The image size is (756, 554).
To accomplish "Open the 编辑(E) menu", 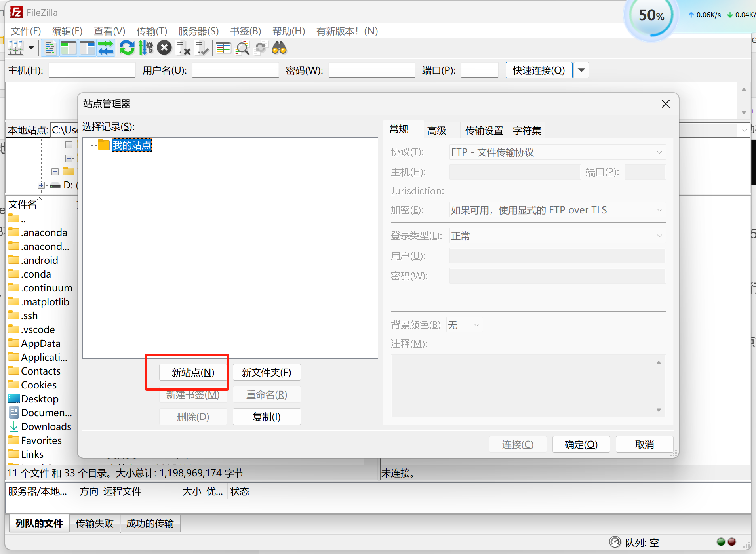I will [67, 31].
